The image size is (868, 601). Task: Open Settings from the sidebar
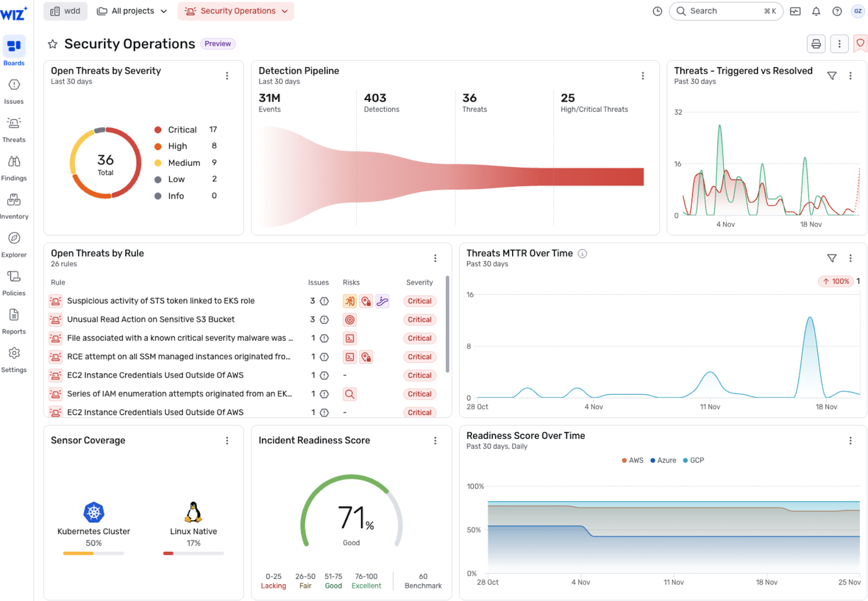[14, 358]
